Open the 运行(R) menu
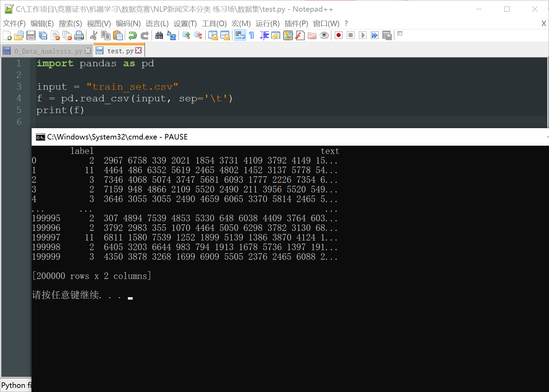 pos(268,23)
